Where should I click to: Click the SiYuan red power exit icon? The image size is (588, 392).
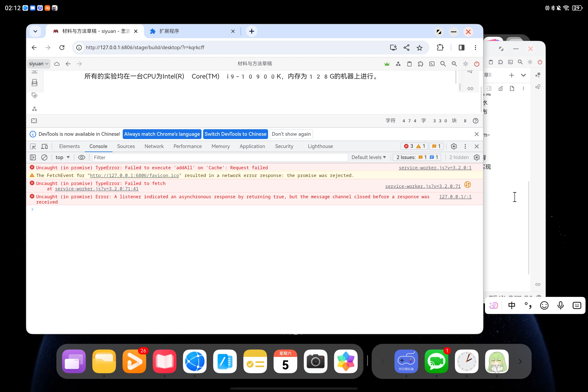pos(477,64)
